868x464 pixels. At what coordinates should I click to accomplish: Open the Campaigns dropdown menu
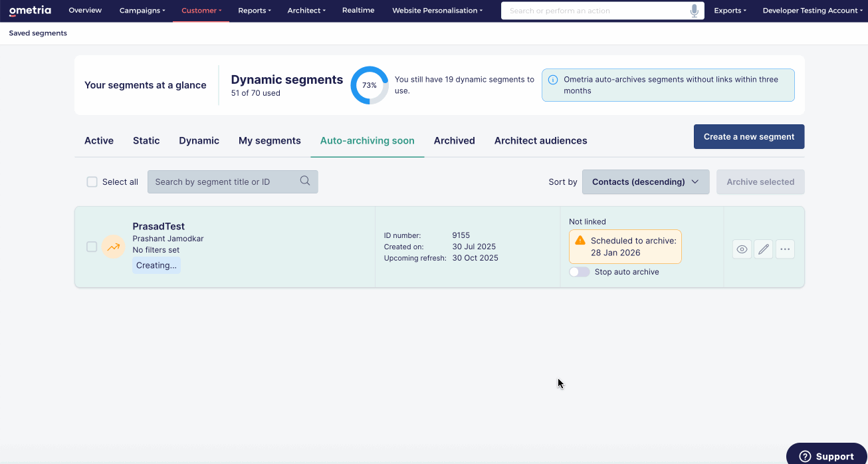[x=142, y=11]
